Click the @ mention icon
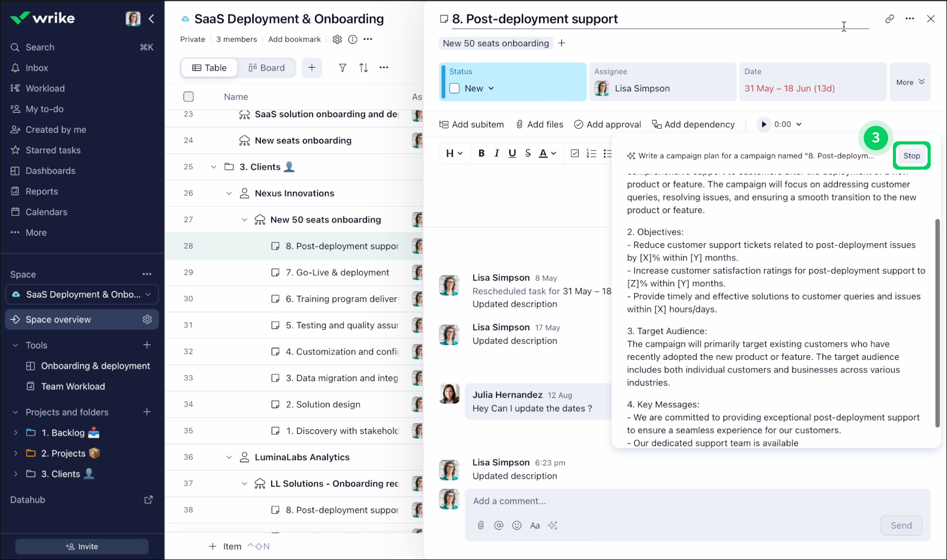This screenshot has height=560, width=947. coord(499,525)
